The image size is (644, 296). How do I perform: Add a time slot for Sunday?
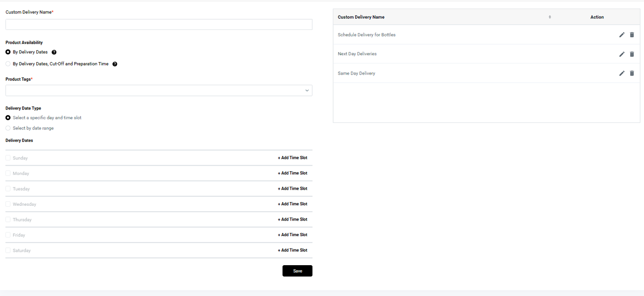(x=293, y=158)
